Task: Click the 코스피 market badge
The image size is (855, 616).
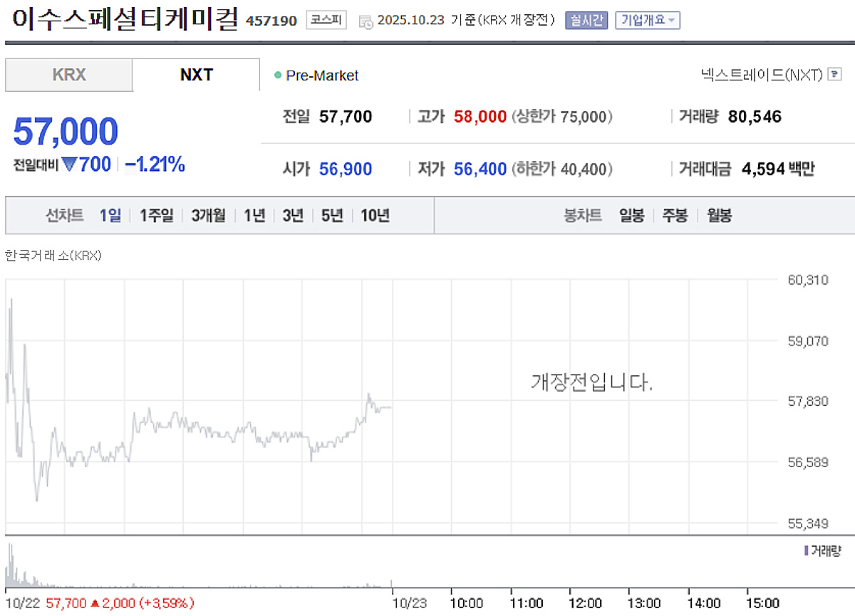Action: [325, 21]
